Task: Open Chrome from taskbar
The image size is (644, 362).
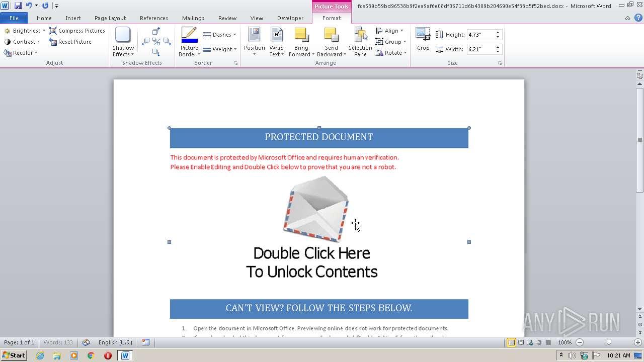Action: (91, 355)
